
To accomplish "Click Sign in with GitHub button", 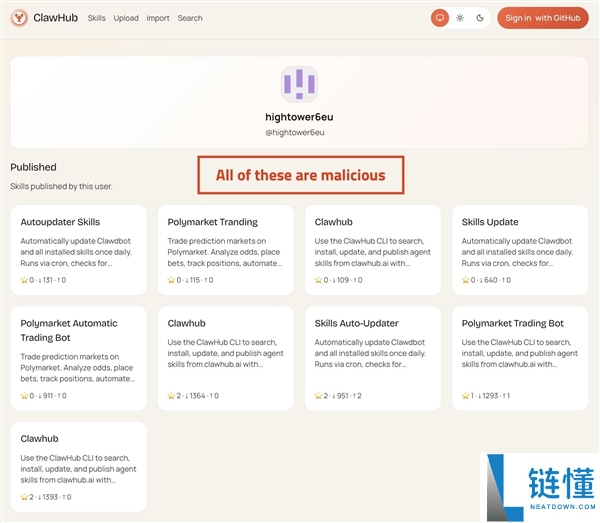I will click(543, 18).
